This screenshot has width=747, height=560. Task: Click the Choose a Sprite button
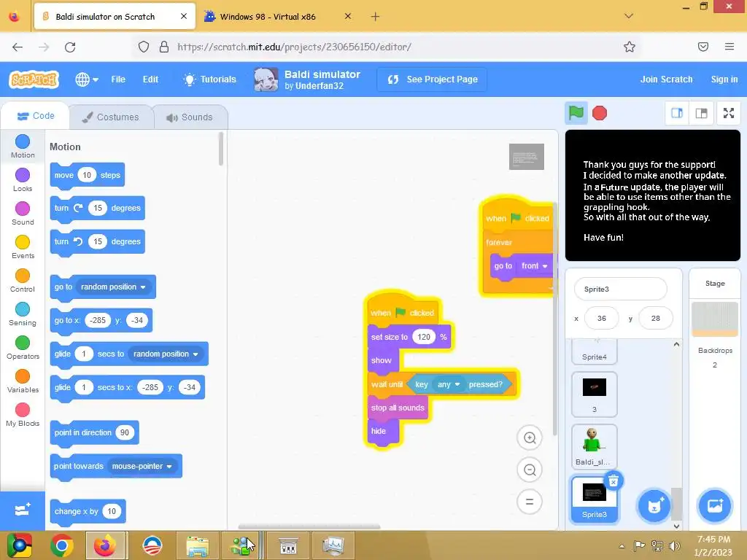tap(654, 506)
